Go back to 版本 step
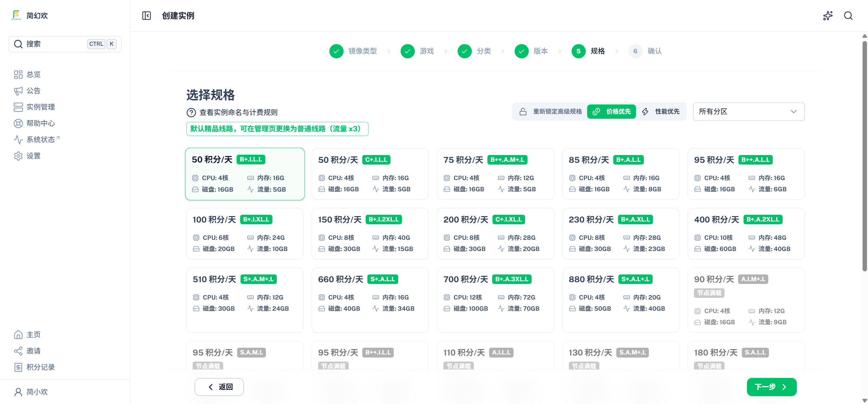This screenshot has height=404, width=868. 531,51
